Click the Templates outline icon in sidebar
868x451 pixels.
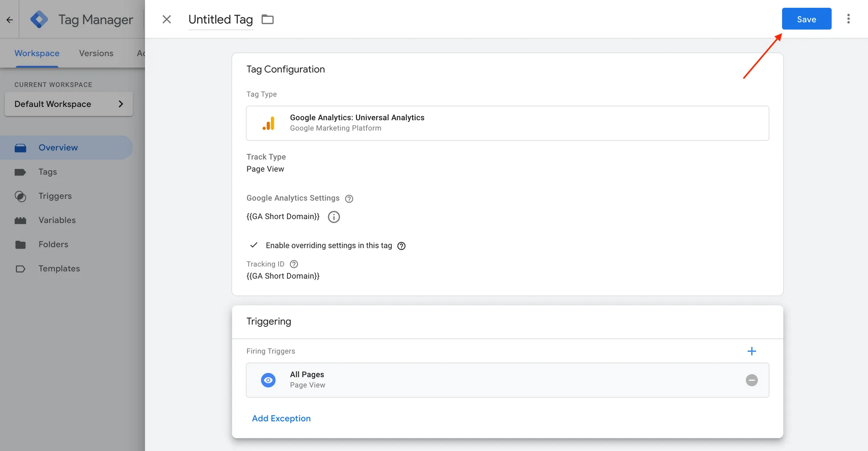[20, 269]
